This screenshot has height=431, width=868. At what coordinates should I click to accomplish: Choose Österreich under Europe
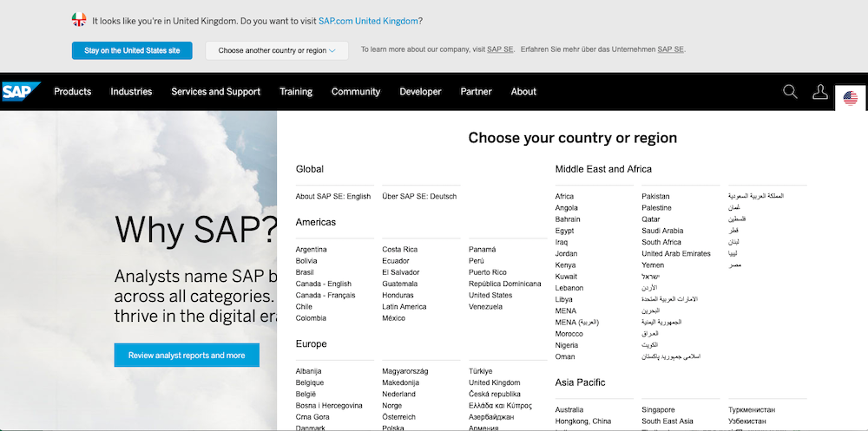tap(398, 416)
